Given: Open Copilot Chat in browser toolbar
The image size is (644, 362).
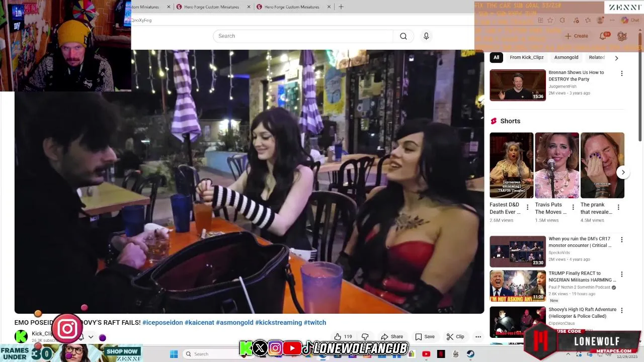Looking at the screenshot, I should (630, 20).
